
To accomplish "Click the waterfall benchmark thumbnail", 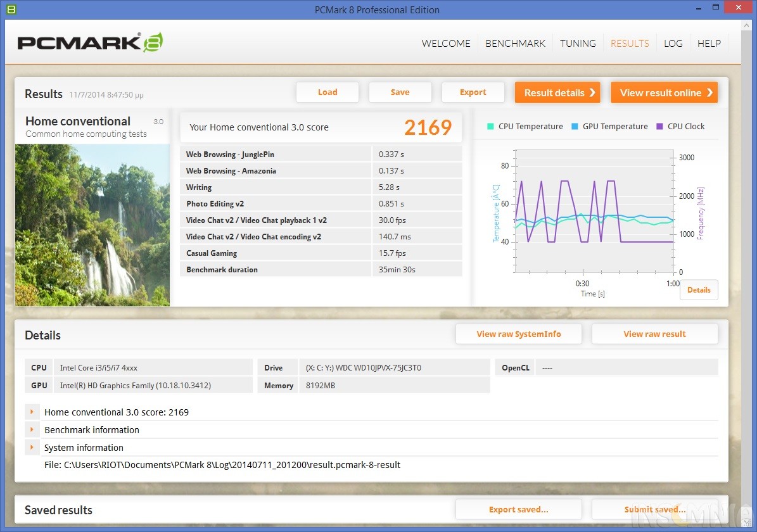I will coord(92,225).
